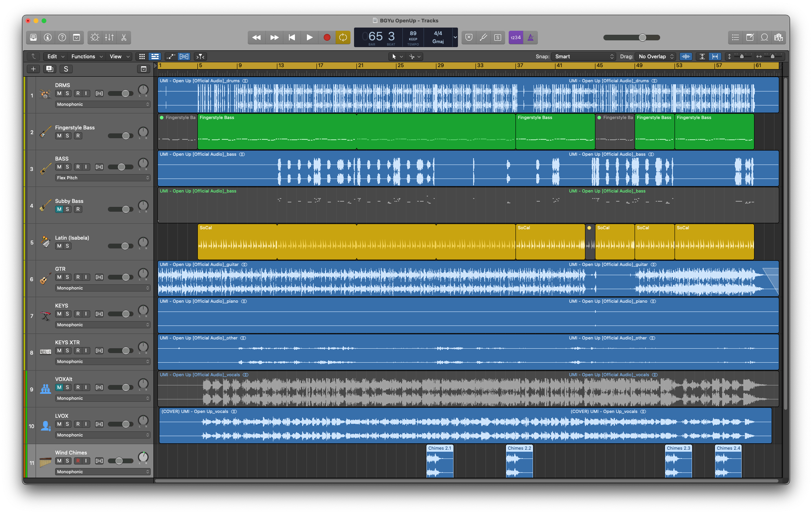Toggle the metronome
This screenshot has height=514, width=812.
(x=531, y=37)
